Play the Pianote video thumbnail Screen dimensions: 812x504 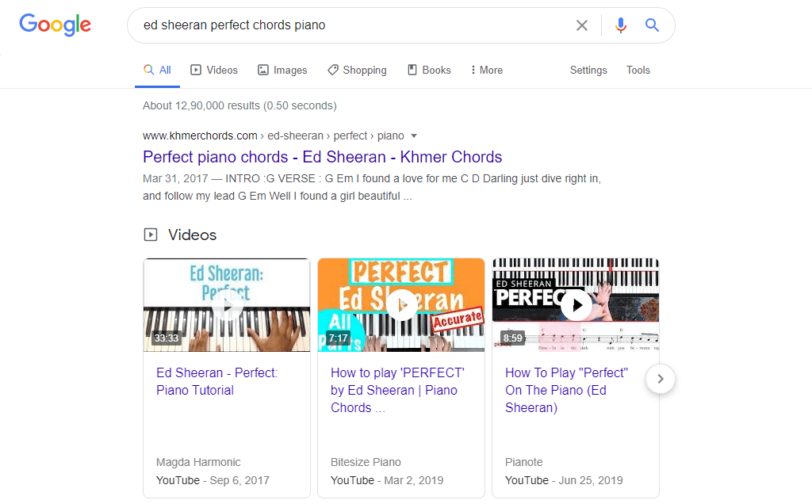point(576,305)
